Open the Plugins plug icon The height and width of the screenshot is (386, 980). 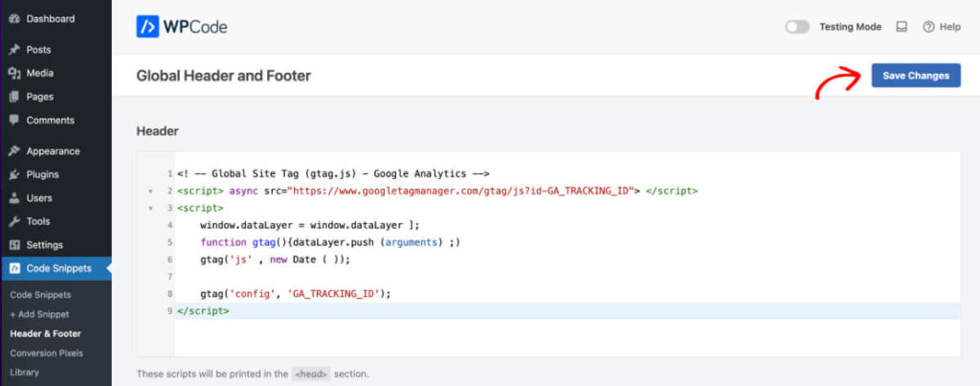14,174
